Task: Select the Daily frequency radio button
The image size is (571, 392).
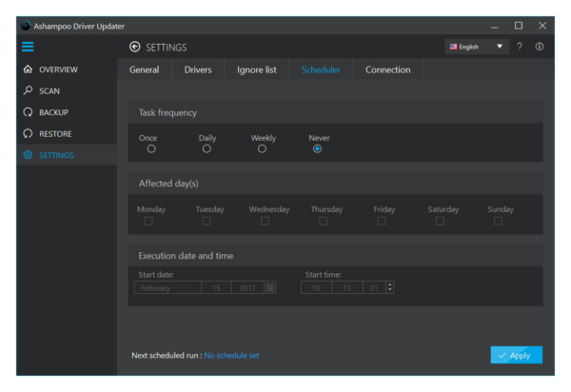Action: (x=207, y=148)
